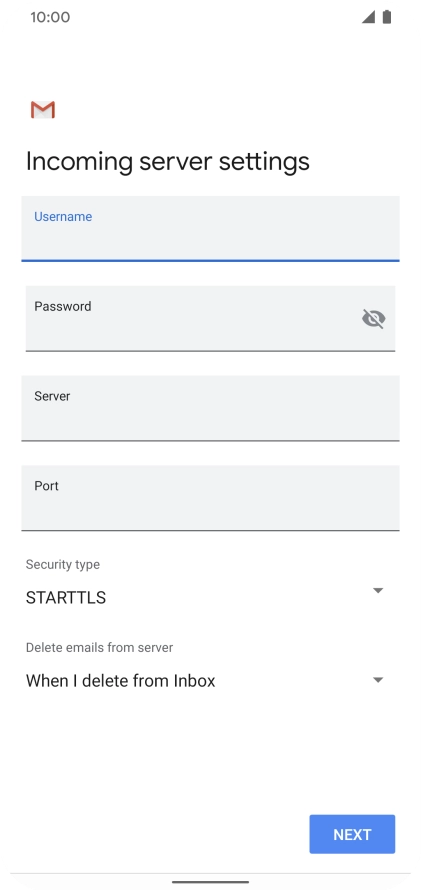
Task: Click the Username field label
Action: pos(63,216)
